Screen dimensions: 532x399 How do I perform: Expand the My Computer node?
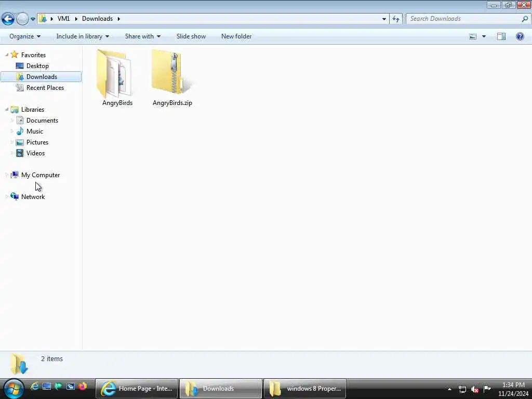click(x=6, y=175)
